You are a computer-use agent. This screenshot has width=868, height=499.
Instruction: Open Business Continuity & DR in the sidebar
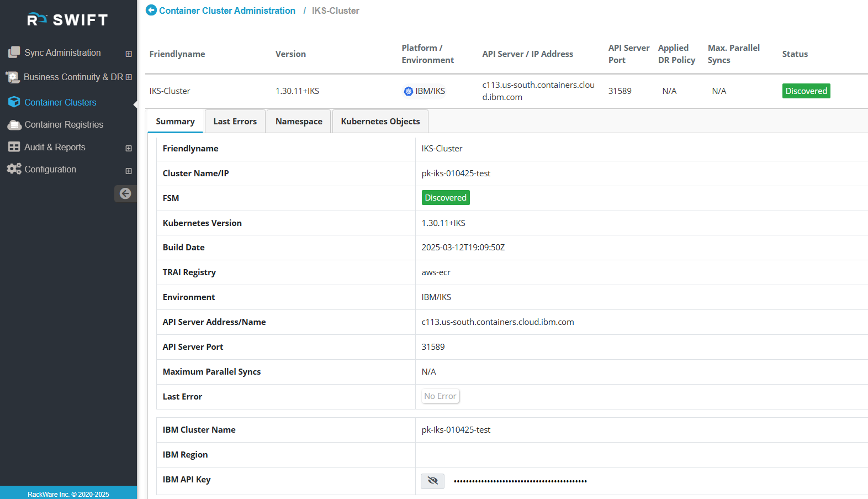point(73,77)
